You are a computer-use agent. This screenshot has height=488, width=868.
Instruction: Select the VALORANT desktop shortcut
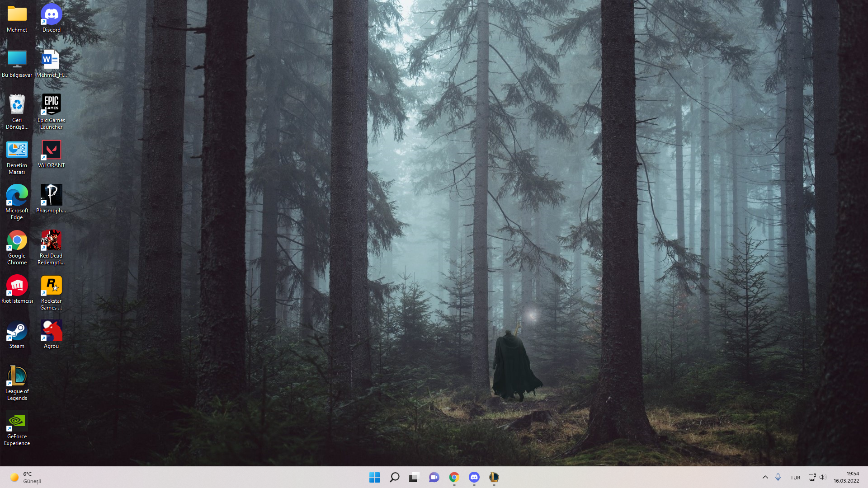(52, 155)
